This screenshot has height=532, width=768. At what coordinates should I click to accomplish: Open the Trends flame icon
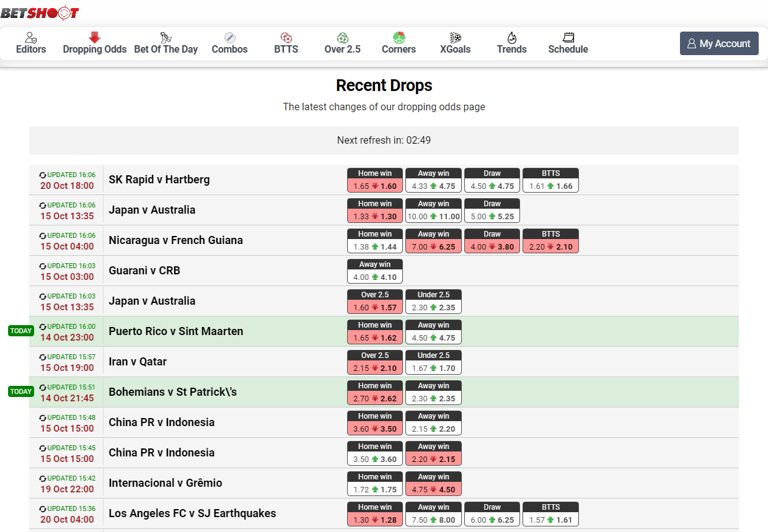(512, 38)
